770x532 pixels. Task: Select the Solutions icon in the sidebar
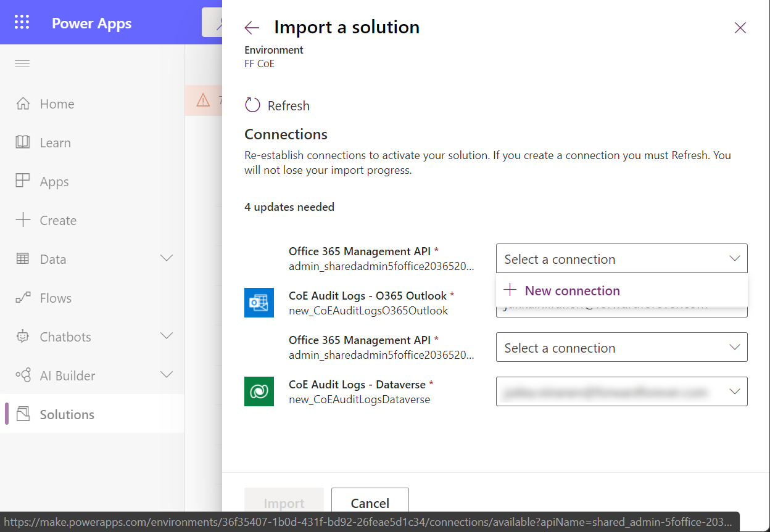tap(23, 414)
